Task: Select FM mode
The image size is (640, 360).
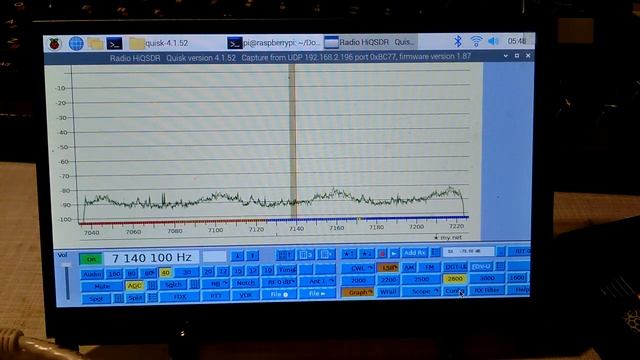Action: (429, 267)
